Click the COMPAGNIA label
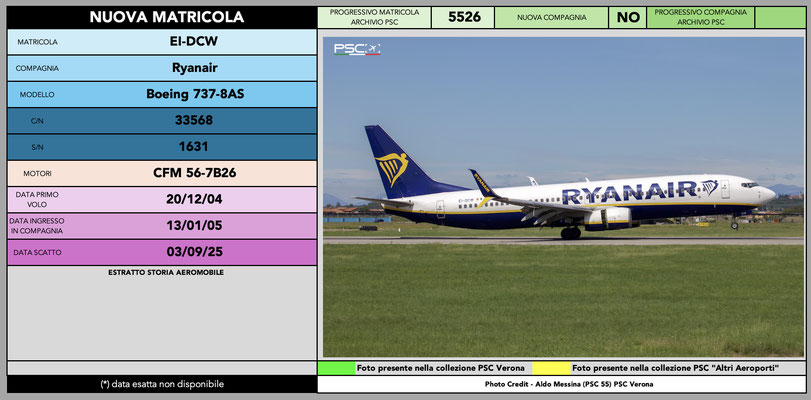This screenshot has height=400, width=811. (37, 68)
